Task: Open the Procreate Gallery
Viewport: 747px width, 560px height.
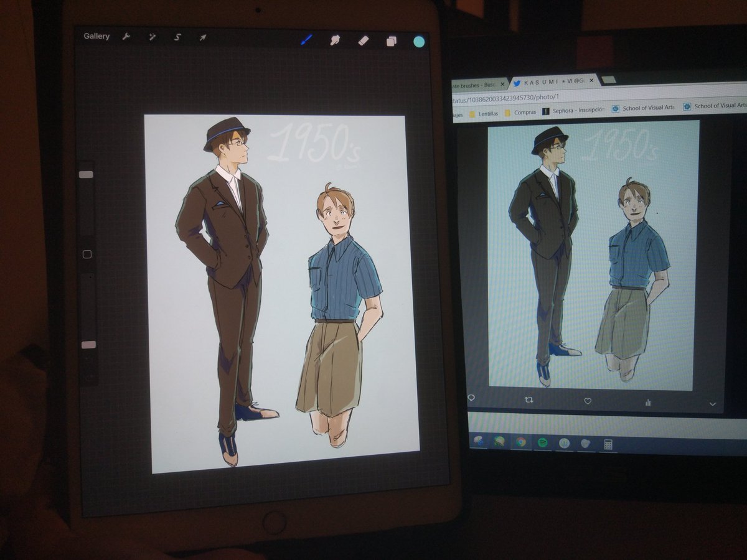Action: click(x=96, y=37)
